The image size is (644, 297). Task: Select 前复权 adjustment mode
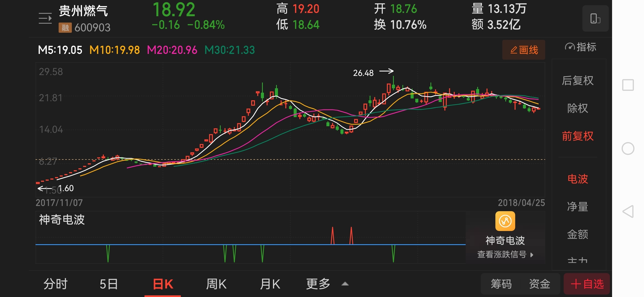point(577,136)
